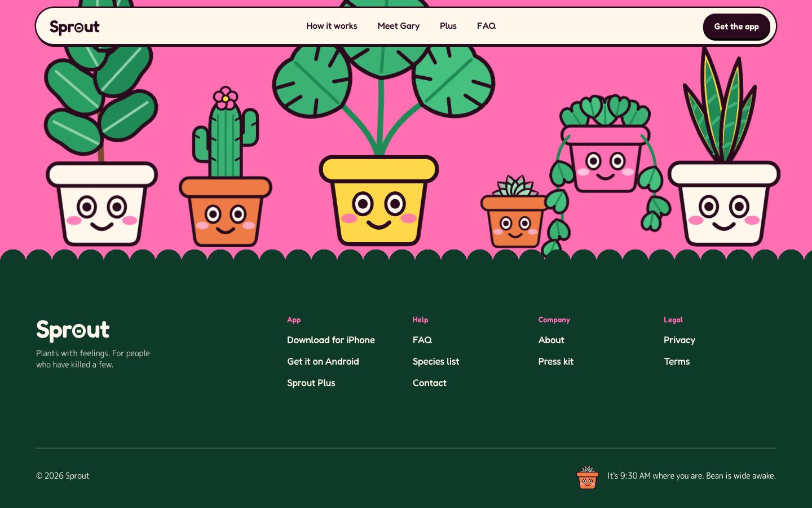The image size is (812, 508).
Task: Open Get it on Android link
Action: click(323, 361)
